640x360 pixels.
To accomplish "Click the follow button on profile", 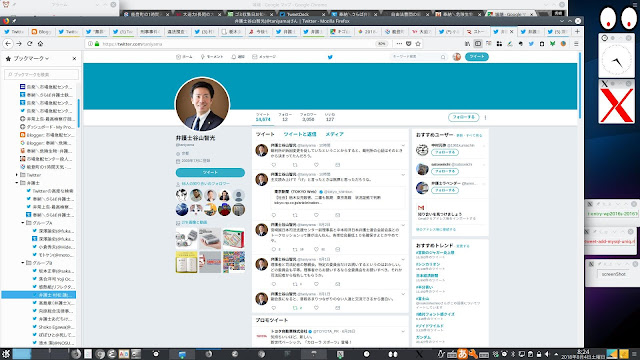I will (463, 117).
